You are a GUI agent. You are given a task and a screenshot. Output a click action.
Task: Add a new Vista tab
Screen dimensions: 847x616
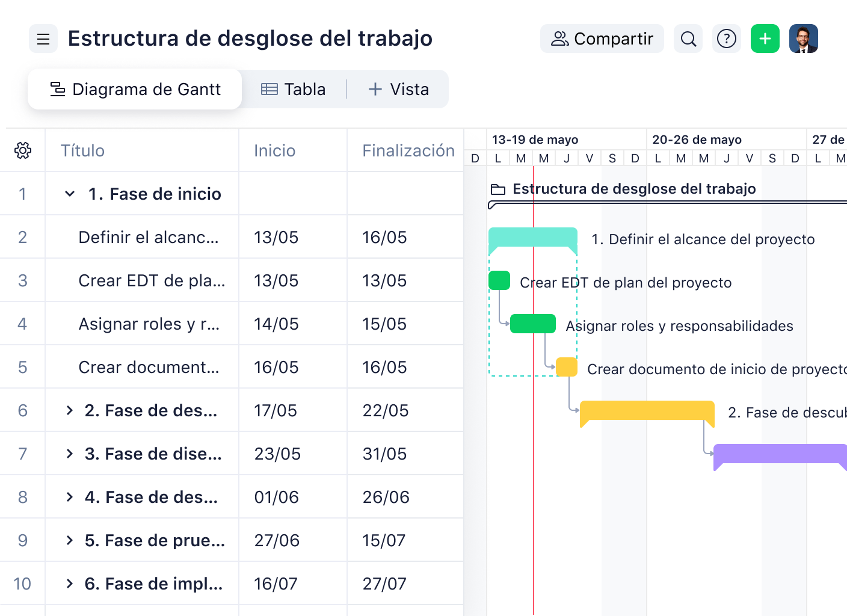399,89
